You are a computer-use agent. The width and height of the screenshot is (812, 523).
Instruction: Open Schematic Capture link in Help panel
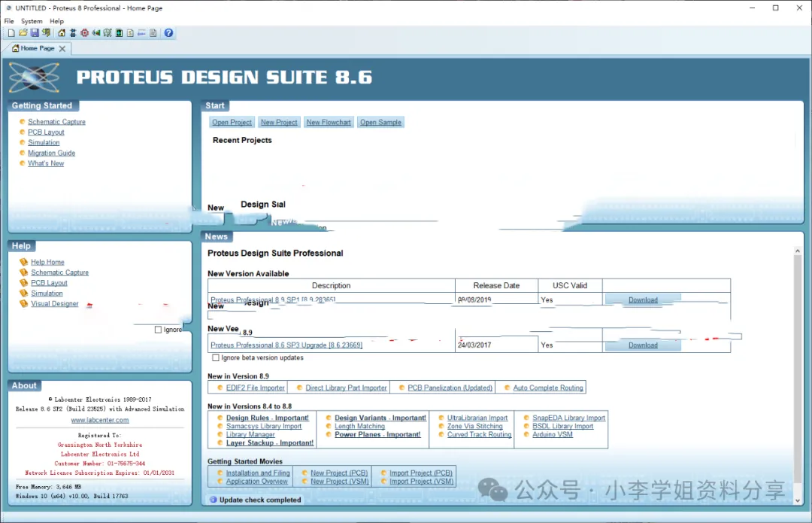(x=59, y=272)
